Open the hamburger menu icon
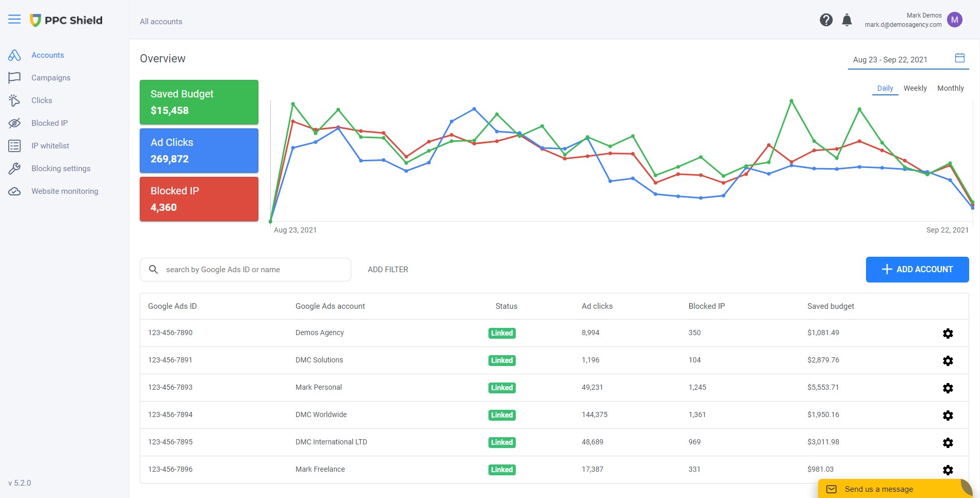The image size is (980, 498). point(14,20)
